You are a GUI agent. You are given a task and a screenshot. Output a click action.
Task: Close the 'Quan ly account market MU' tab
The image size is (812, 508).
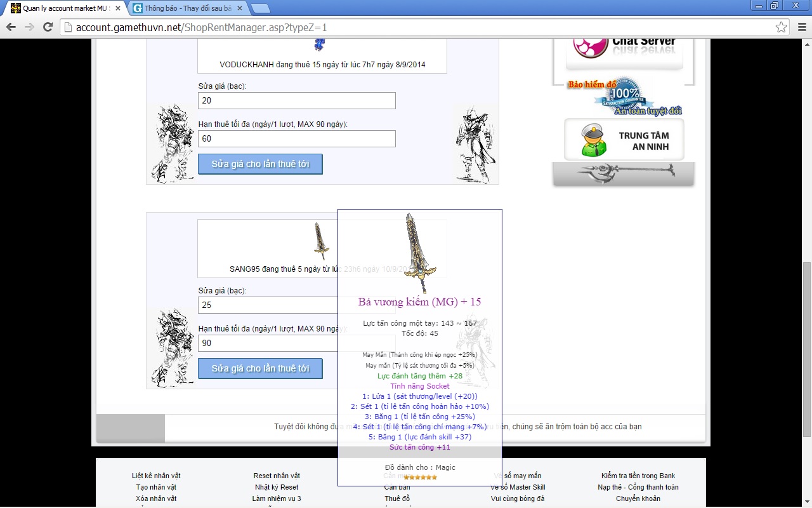[118, 8]
